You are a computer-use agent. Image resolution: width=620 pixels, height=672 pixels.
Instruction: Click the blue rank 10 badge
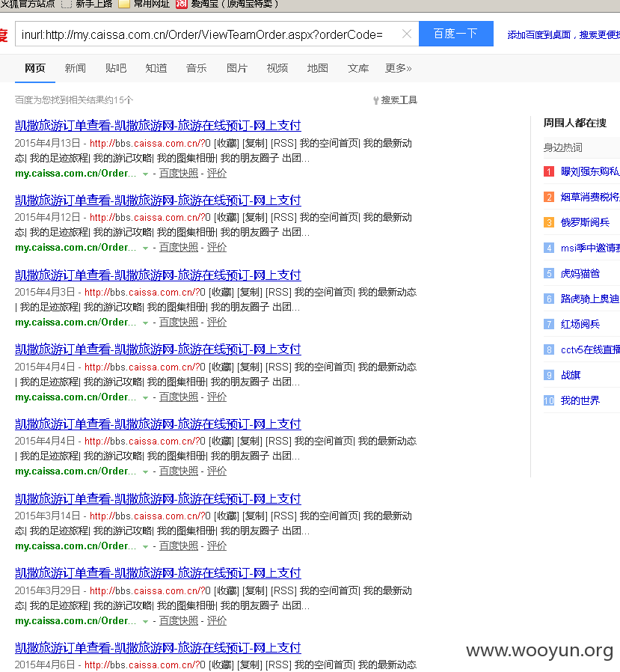(549, 400)
